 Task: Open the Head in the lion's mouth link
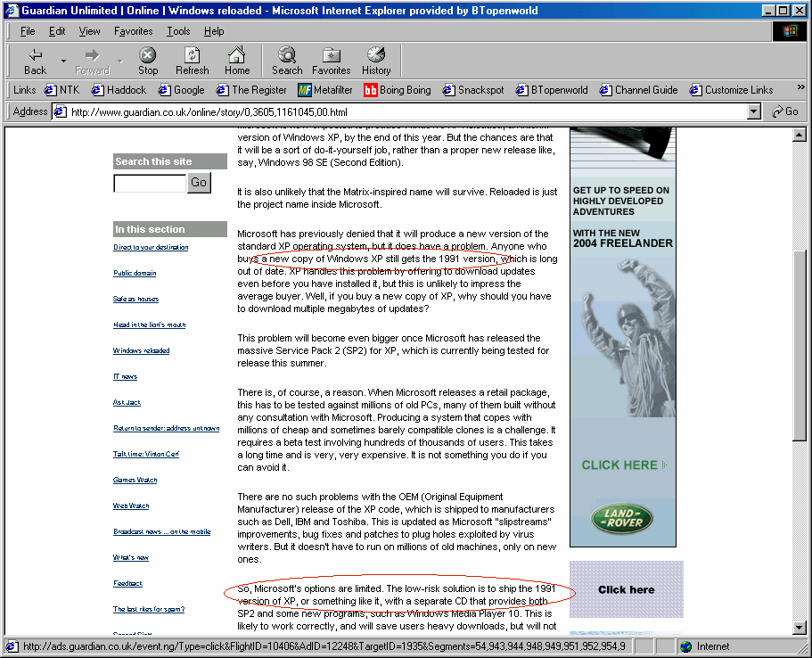[149, 325]
